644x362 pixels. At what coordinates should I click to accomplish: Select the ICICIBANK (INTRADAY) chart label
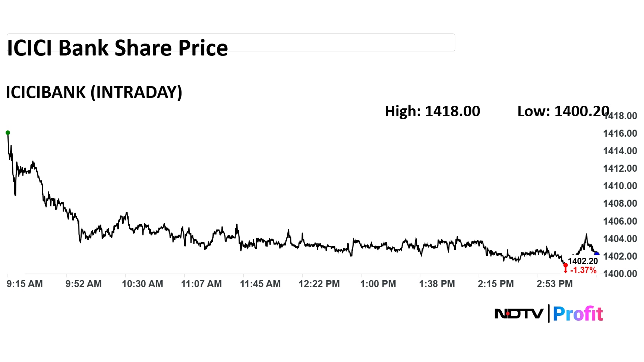pyautogui.click(x=94, y=92)
